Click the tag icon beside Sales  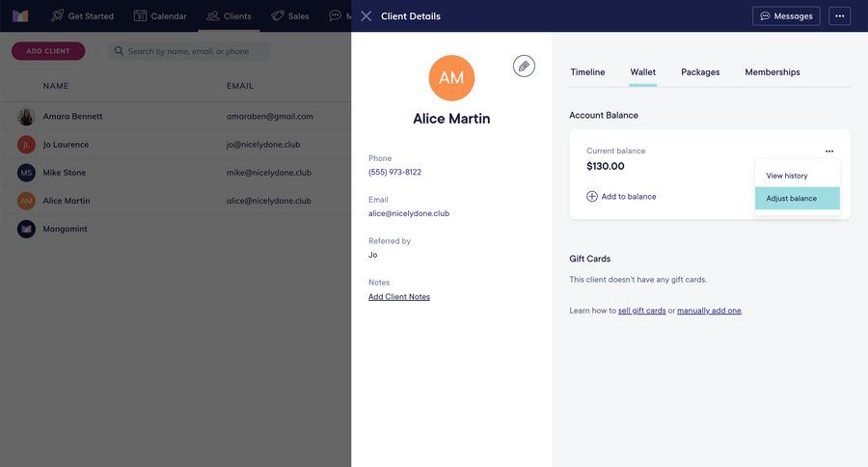(x=278, y=16)
